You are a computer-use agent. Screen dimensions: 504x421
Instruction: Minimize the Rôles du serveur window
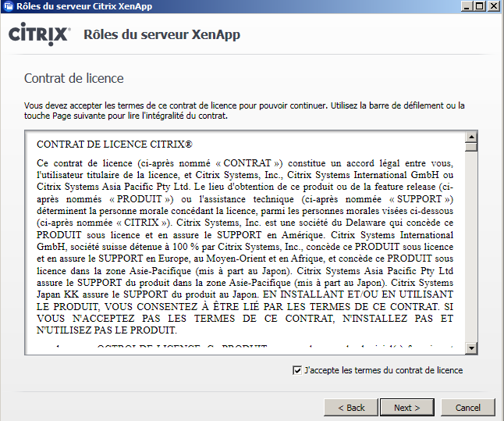(467, 6)
